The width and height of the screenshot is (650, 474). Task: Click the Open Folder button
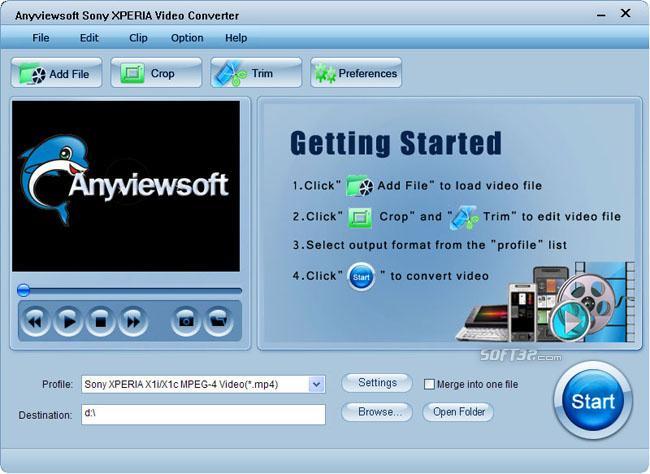[x=458, y=412]
